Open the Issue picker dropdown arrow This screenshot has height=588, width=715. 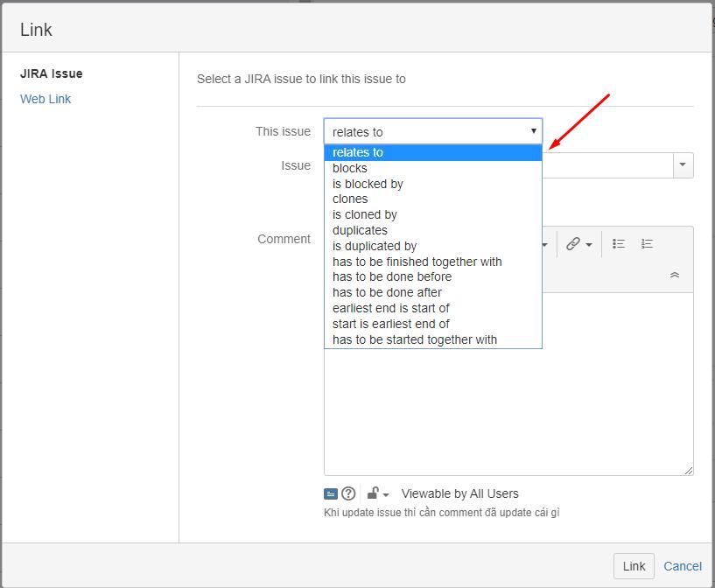point(683,165)
